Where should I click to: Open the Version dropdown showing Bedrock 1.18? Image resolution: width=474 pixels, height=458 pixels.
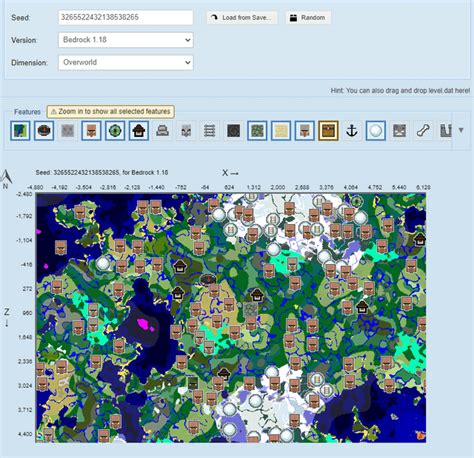click(126, 40)
